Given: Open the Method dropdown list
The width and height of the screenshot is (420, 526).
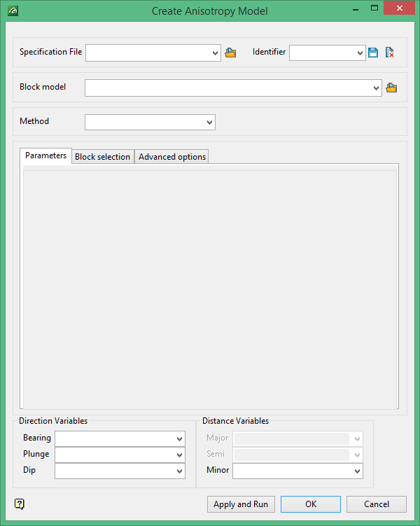Looking at the screenshot, I should (210, 122).
